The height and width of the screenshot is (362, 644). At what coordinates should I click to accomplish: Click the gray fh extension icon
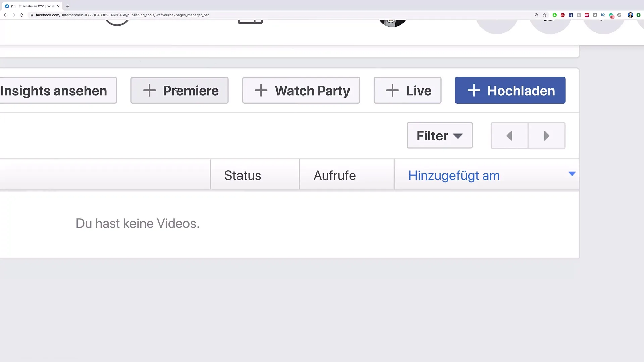[x=579, y=15]
